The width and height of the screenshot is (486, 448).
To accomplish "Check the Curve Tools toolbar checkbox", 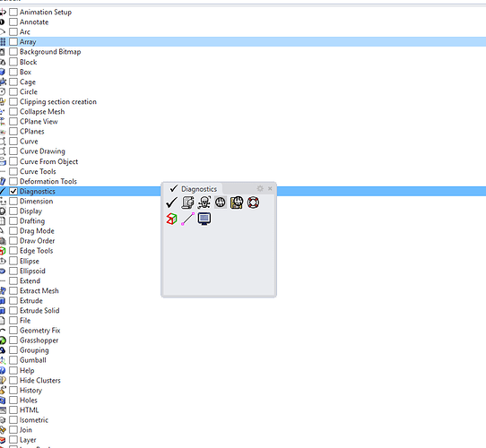I will [13, 171].
